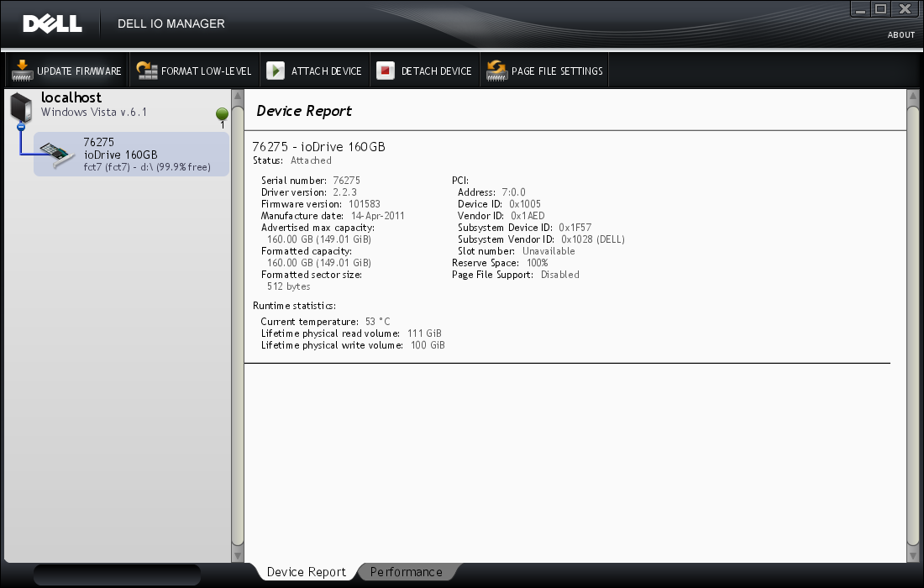The height and width of the screenshot is (588, 924).
Task: Click the UPDATE FIRMWARE label
Action: [79, 71]
